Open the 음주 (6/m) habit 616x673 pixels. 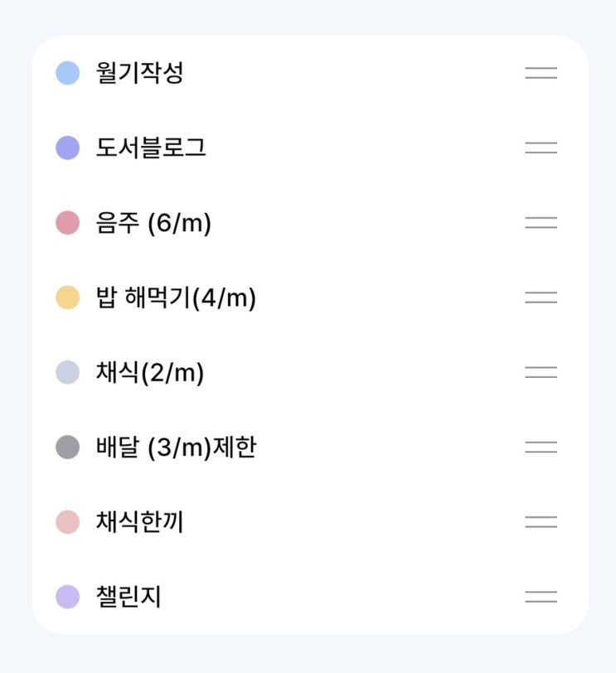pos(153,223)
